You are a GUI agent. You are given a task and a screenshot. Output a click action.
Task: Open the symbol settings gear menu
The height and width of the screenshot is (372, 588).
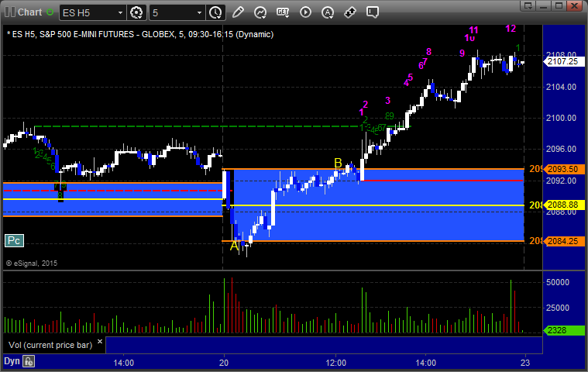pos(136,12)
